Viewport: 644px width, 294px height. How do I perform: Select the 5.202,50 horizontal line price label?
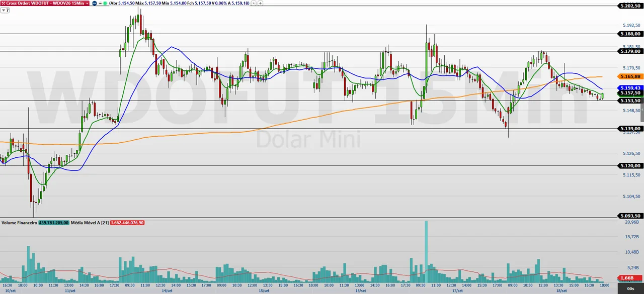pyautogui.click(x=630, y=6)
